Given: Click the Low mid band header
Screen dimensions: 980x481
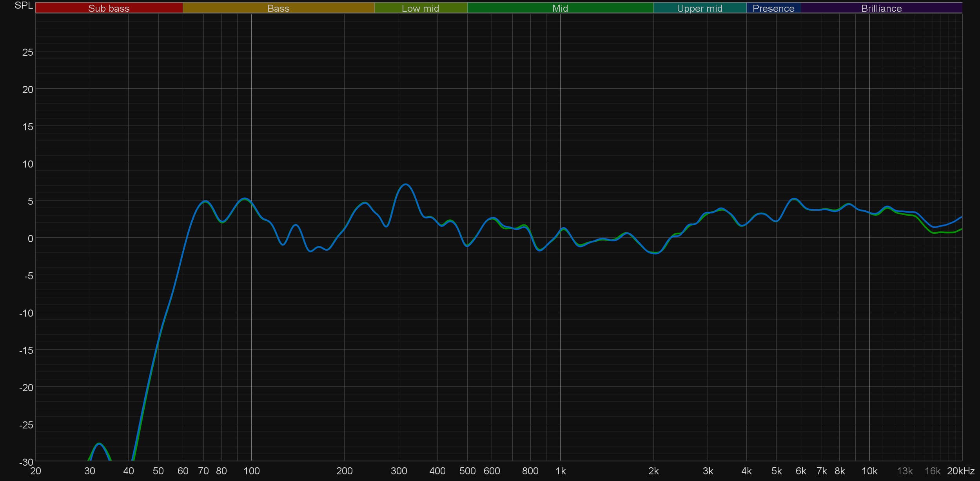Looking at the screenshot, I should (420, 8).
